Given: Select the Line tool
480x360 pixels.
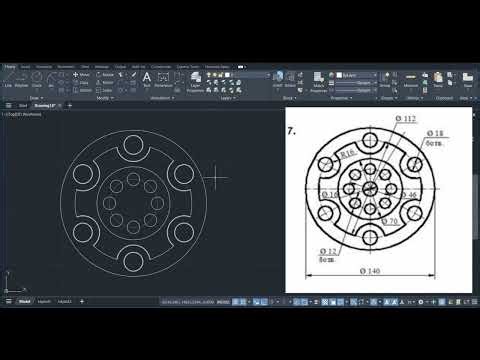Looking at the screenshot, I should (8, 79).
